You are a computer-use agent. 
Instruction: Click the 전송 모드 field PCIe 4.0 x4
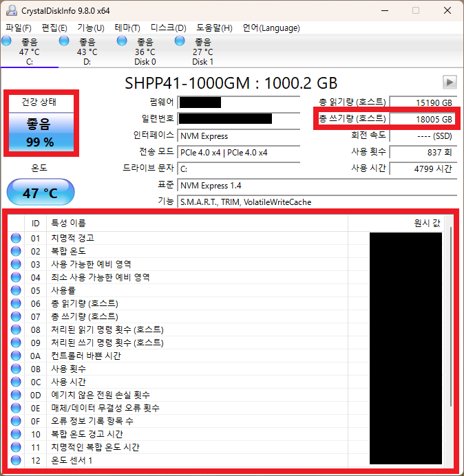(239, 152)
